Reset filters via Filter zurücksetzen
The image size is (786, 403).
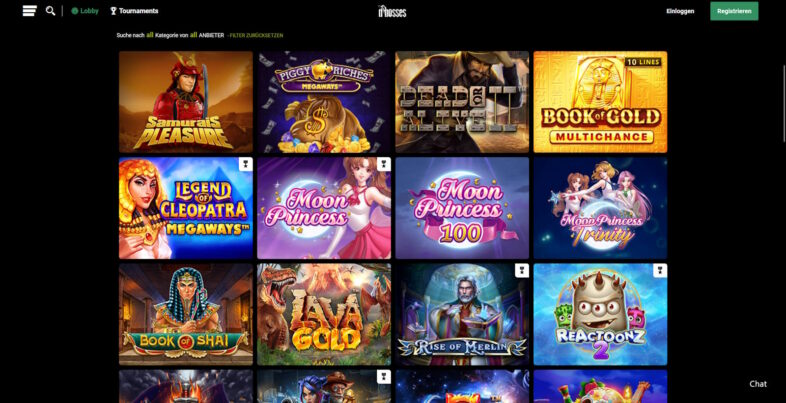[x=256, y=36]
